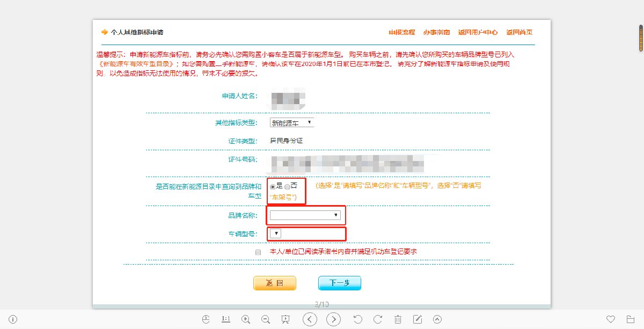Expand the 车辆型号 dropdown
Image resolution: width=644 pixels, height=329 pixels.
[x=275, y=233]
